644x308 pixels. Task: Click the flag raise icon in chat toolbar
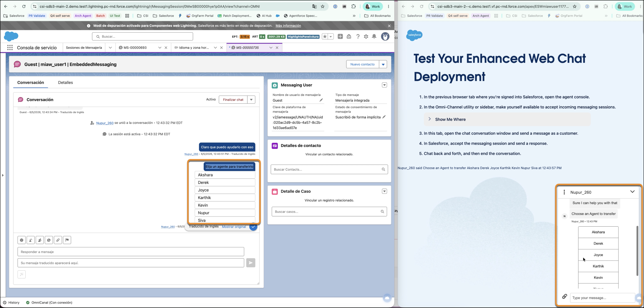(x=67, y=240)
